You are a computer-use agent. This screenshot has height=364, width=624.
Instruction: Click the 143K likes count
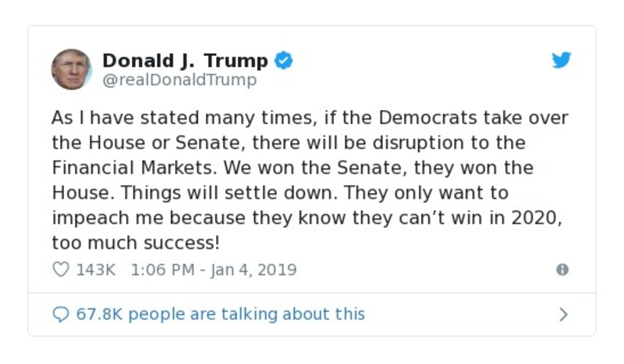coord(96,270)
